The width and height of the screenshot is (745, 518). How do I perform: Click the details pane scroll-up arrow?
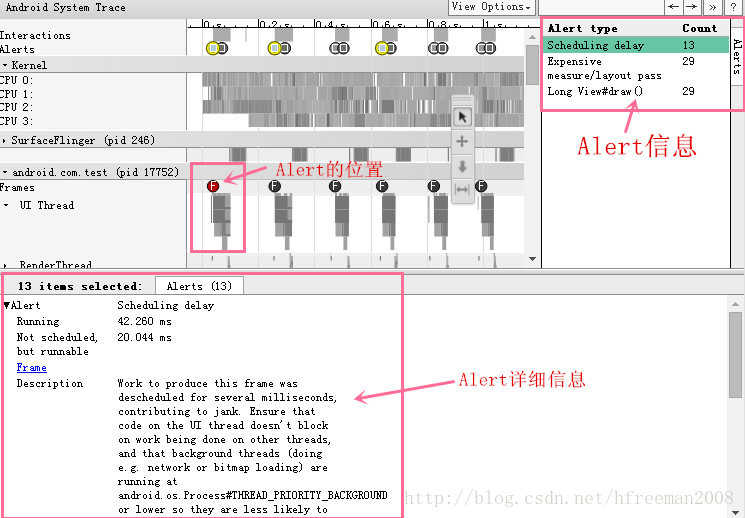(735, 304)
